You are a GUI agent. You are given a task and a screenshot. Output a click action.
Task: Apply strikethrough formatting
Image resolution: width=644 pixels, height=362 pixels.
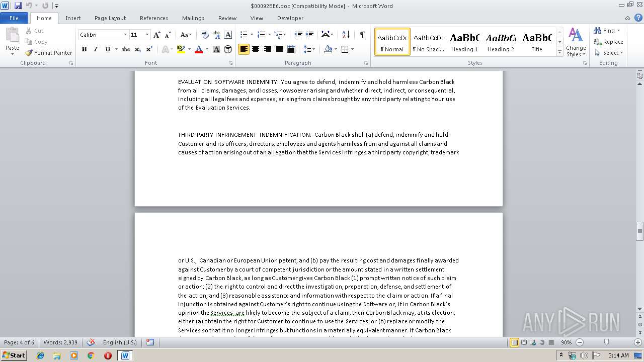point(126,49)
